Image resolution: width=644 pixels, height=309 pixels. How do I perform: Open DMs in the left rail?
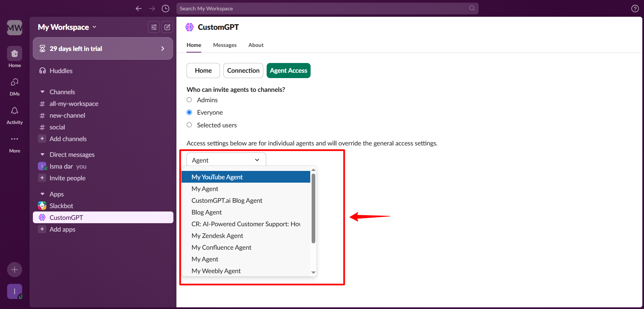point(14,86)
